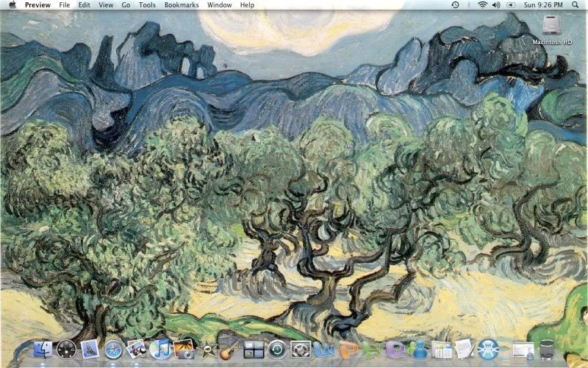Open the volume control menu
Viewport: 588px width, 368px height.
tap(496, 5)
